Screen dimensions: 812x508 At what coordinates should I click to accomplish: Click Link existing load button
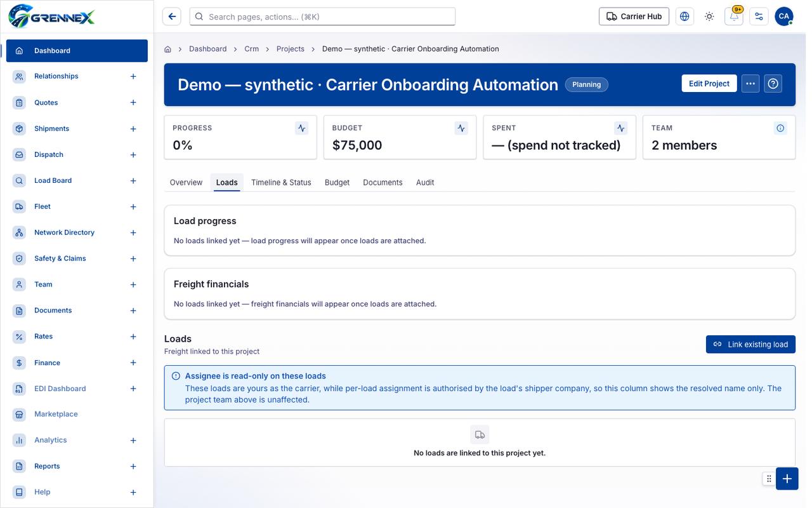click(750, 344)
